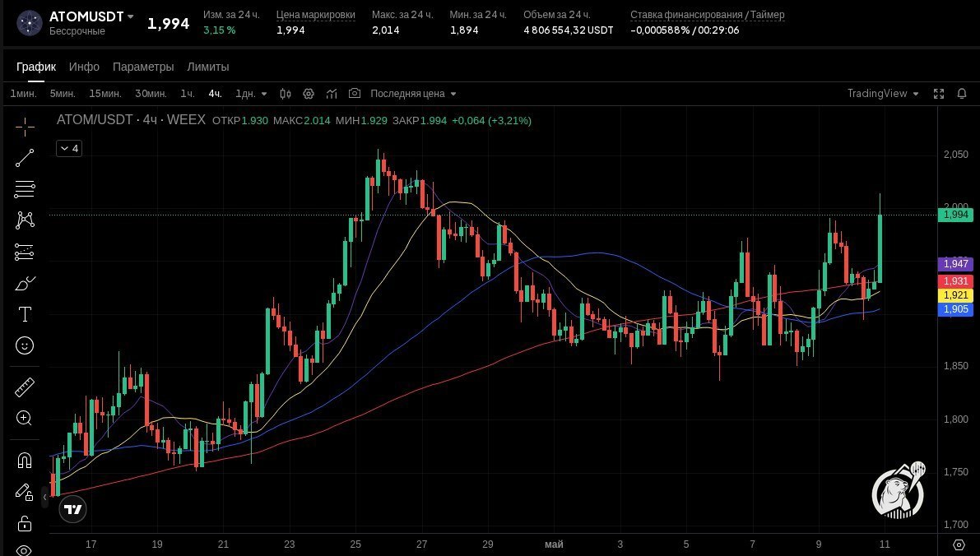Toggle magnet mode for drawings
Viewport: 980px width, 556px height.
click(x=25, y=461)
